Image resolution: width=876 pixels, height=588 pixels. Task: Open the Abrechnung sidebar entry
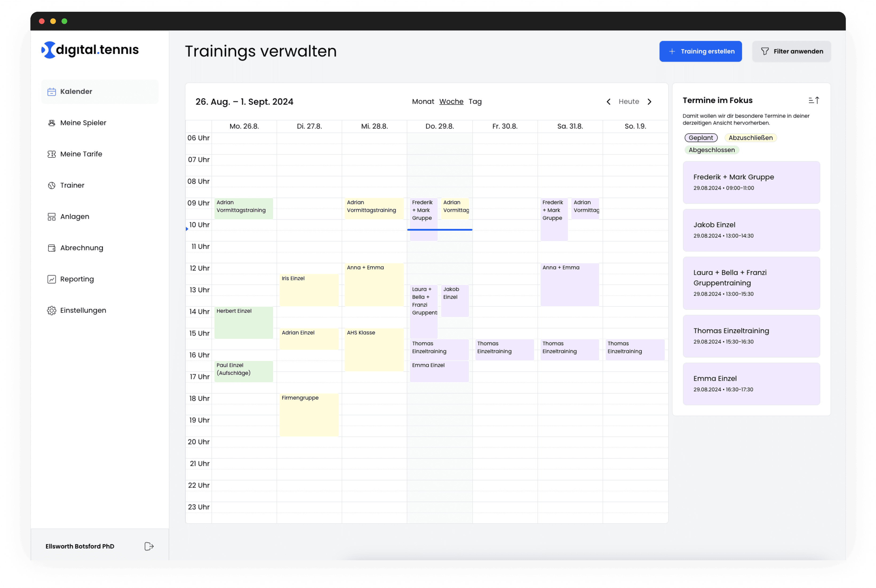(x=100, y=248)
